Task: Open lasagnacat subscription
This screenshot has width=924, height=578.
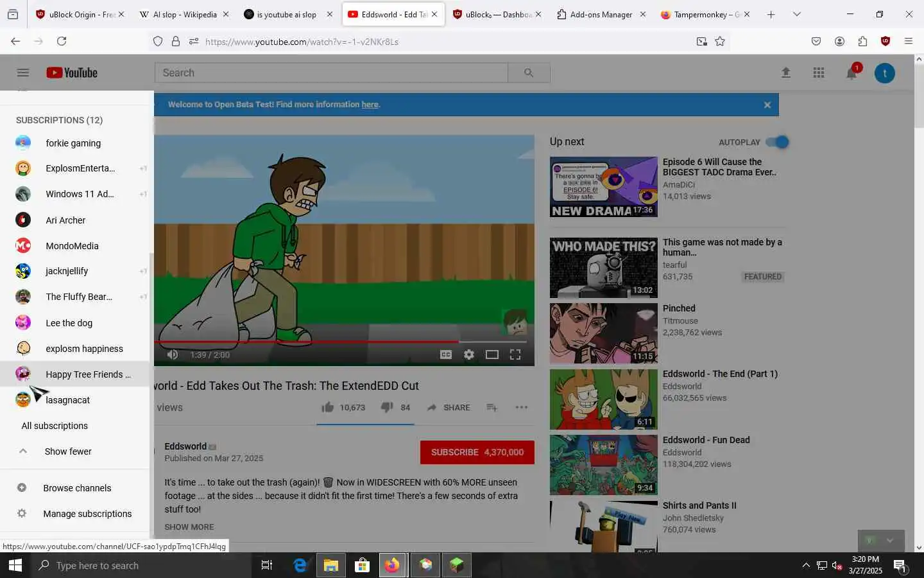Action: 74,400
